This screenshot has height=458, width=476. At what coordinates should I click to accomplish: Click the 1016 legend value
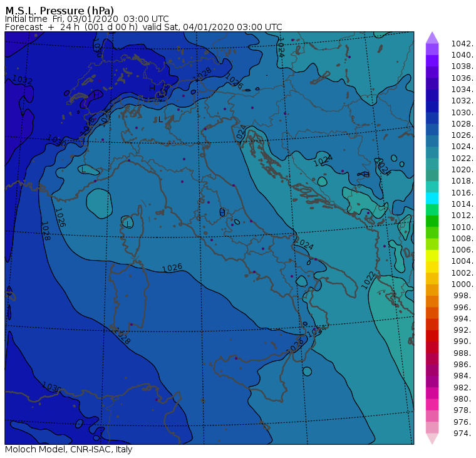point(462,192)
